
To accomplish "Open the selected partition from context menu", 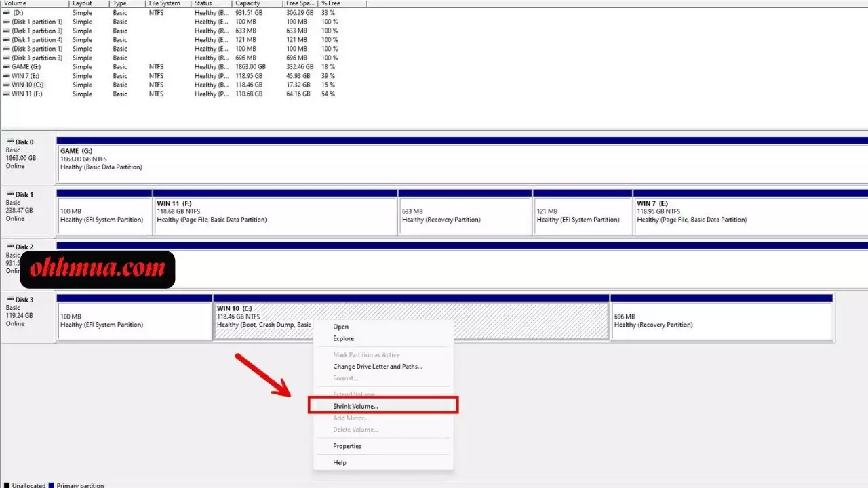I will coord(340,327).
